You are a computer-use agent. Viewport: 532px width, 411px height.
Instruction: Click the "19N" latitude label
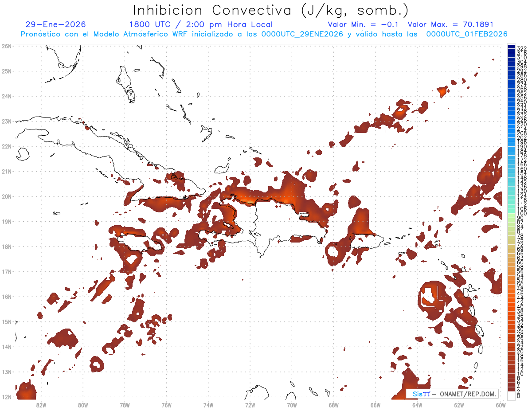7,221
